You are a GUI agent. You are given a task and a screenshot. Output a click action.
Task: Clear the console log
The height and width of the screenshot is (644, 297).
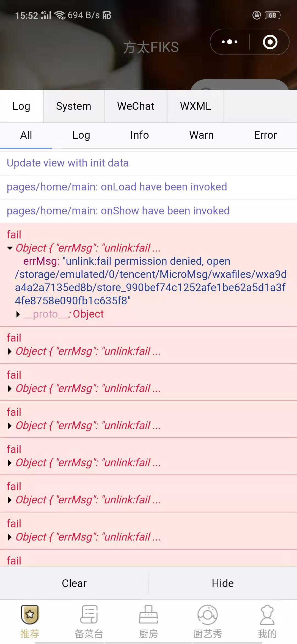(x=74, y=583)
